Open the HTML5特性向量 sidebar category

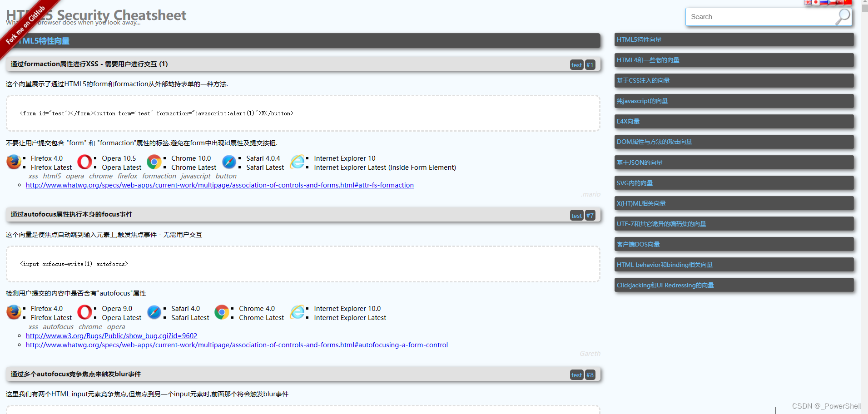pos(734,39)
